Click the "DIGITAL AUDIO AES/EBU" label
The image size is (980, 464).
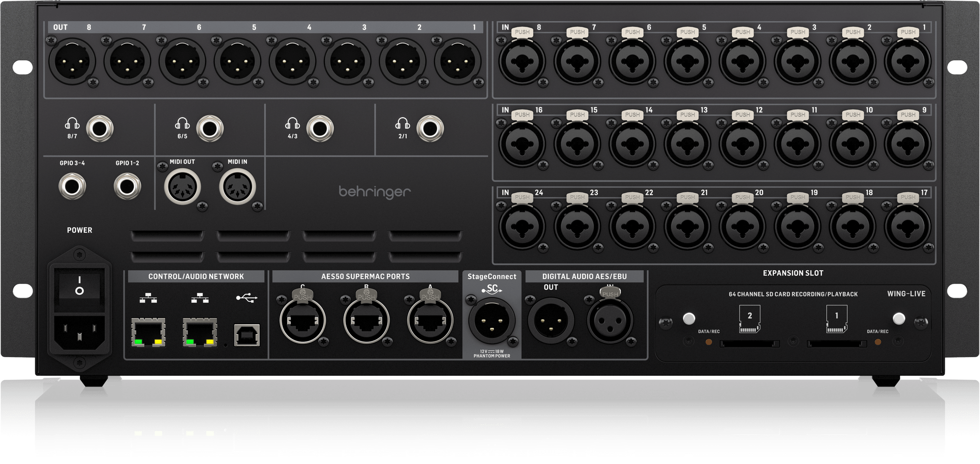[585, 277]
